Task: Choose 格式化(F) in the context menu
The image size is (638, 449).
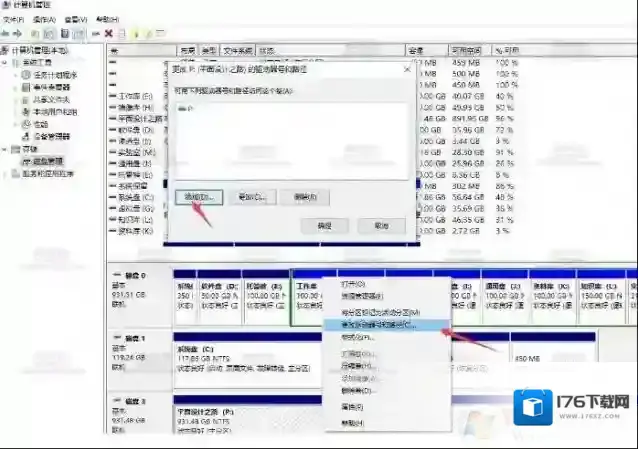Action: (356, 337)
